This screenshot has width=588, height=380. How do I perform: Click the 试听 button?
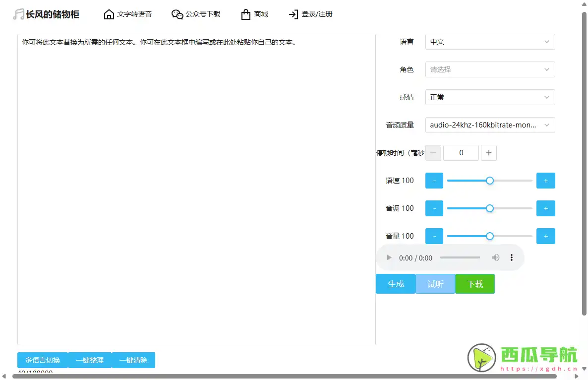pyautogui.click(x=435, y=284)
